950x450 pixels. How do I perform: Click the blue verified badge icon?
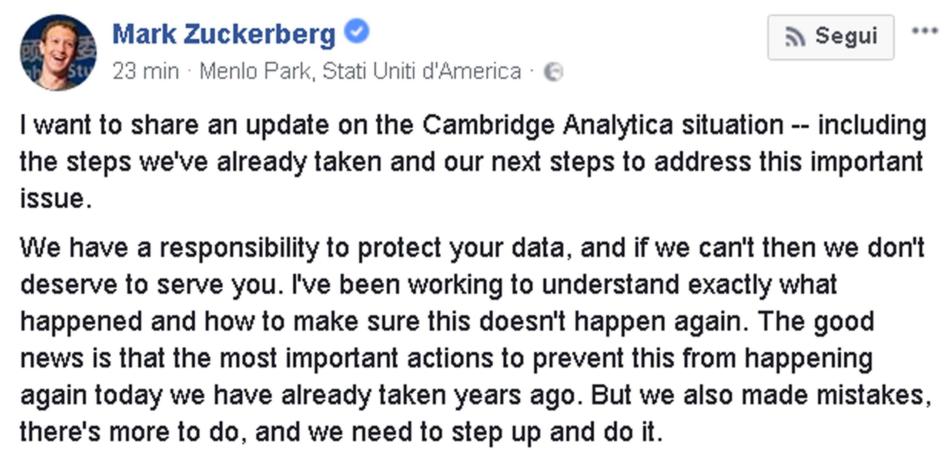coord(356,31)
